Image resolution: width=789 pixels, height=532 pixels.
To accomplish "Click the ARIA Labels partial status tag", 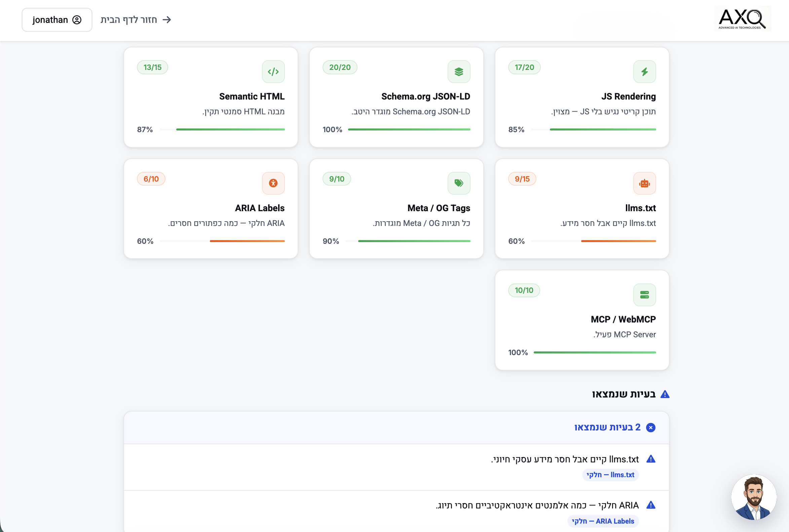I will [x=603, y=521].
